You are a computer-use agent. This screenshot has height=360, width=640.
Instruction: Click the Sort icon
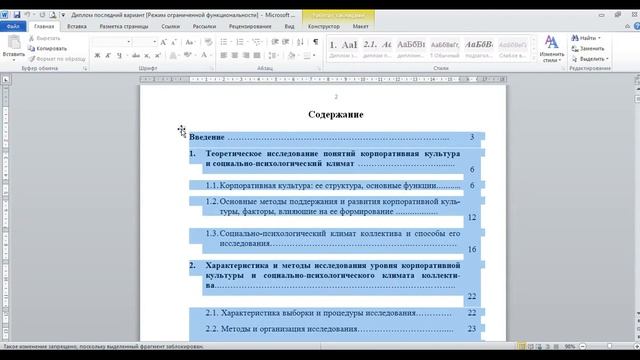[300, 42]
